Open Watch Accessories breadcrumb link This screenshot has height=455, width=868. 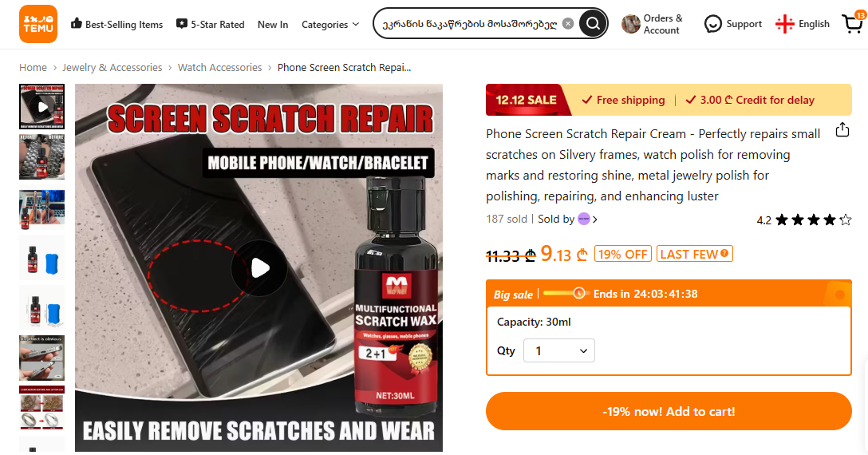219,68
